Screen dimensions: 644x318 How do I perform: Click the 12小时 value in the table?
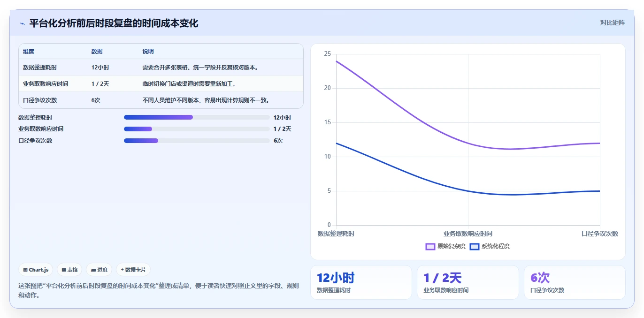point(100,68)
